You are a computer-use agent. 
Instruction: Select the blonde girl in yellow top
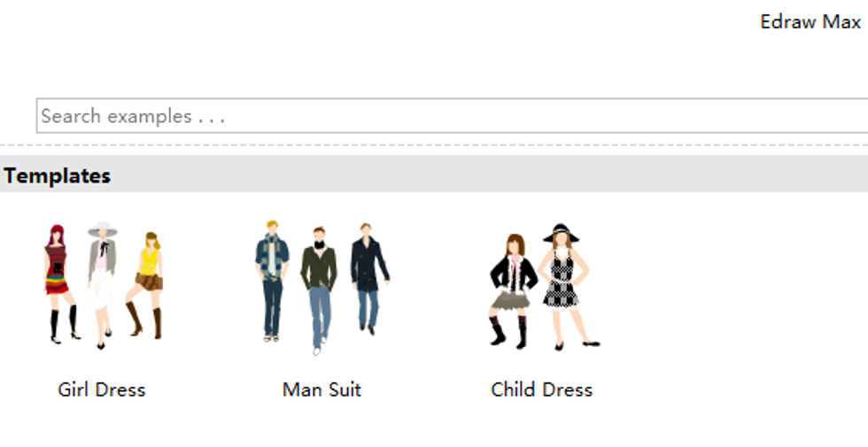coord(146,284)
